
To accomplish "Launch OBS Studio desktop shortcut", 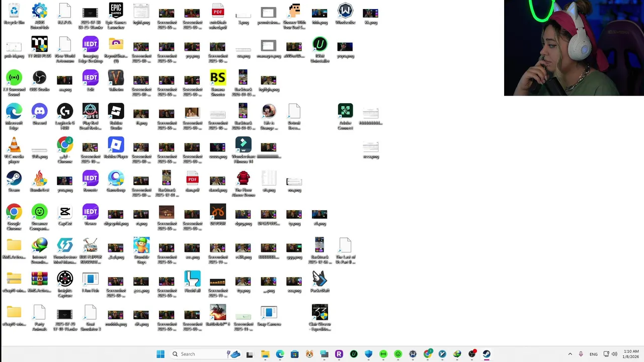I will (39, 81).
